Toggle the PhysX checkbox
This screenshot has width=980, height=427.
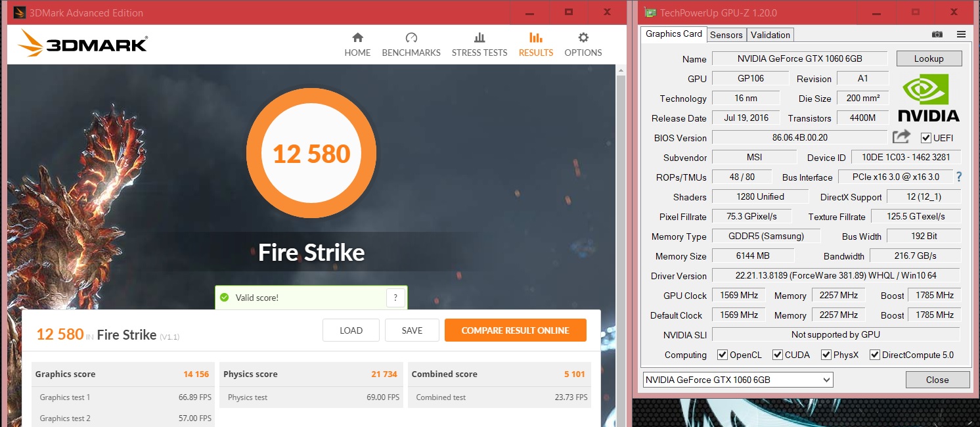click(826, 355)
